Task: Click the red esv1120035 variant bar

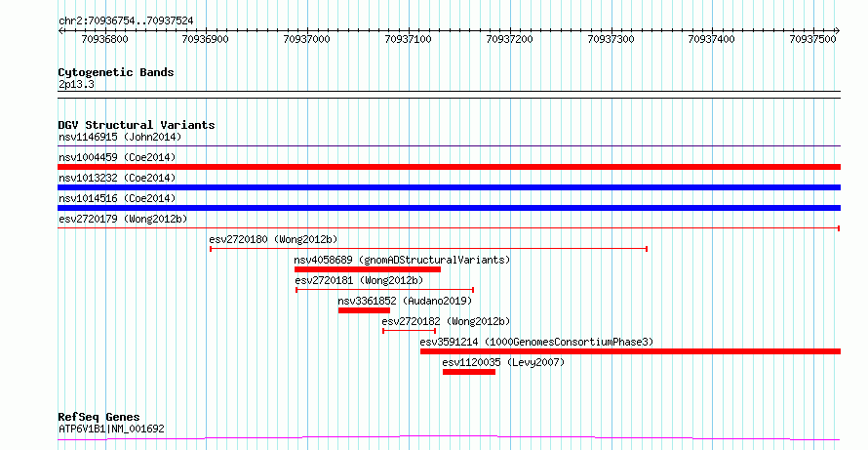Action: point(469,372)
